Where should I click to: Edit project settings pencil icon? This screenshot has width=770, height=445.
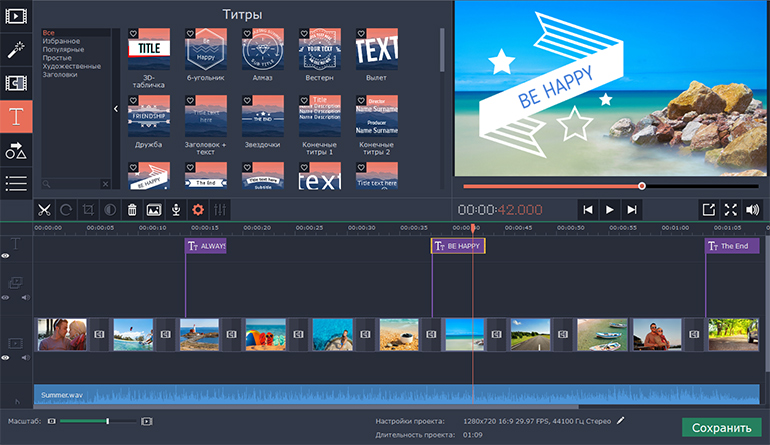click(620, 421)
